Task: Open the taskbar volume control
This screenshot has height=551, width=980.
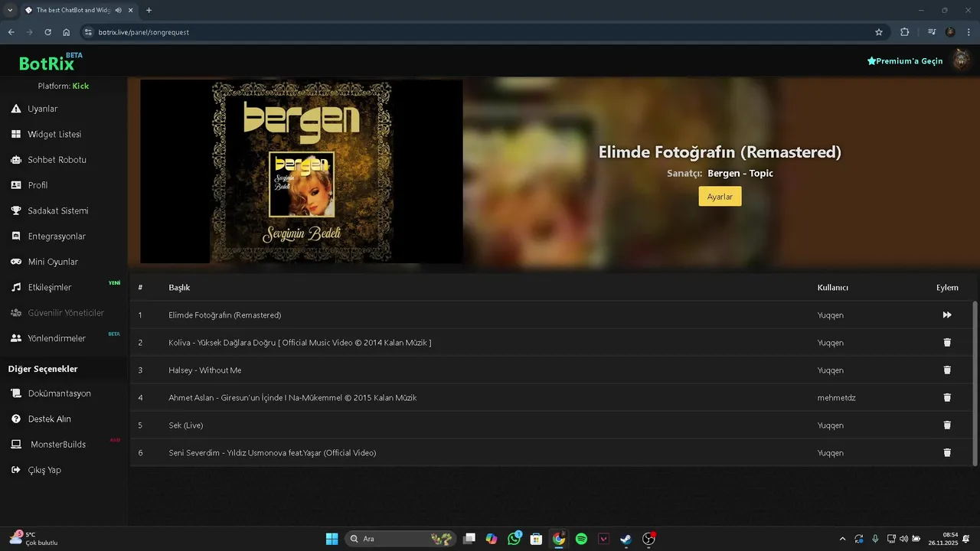Action: click(x=904, y=539)
